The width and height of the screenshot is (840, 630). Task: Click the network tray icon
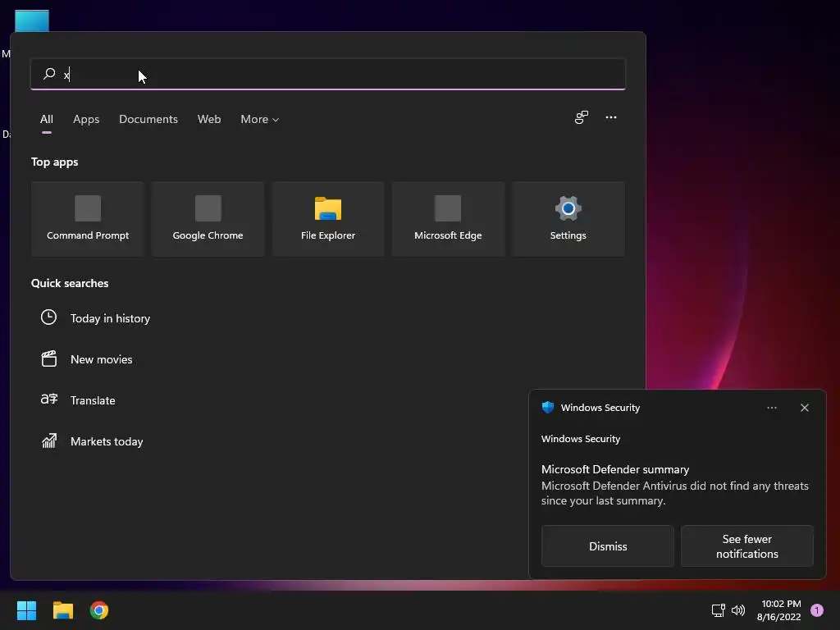click(718, 610)
